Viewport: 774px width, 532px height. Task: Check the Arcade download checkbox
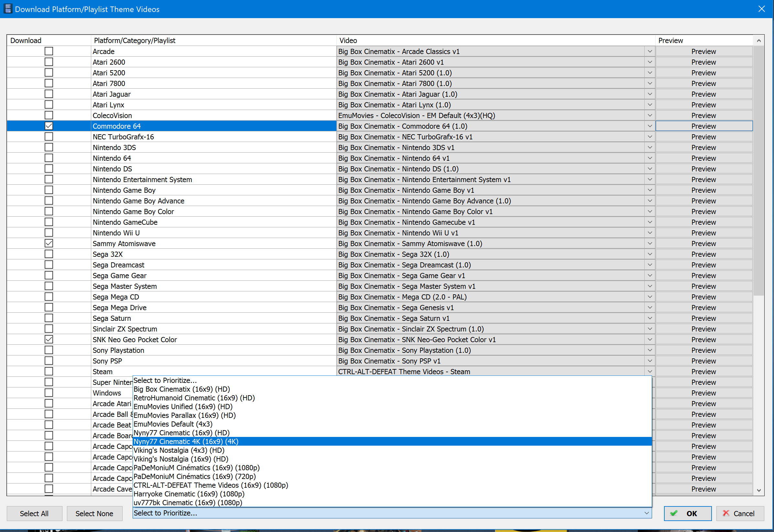[x=49, y=51]
